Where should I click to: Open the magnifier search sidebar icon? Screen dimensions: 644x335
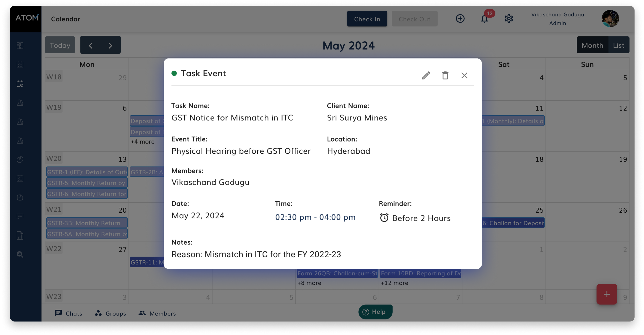coord(20,255)
